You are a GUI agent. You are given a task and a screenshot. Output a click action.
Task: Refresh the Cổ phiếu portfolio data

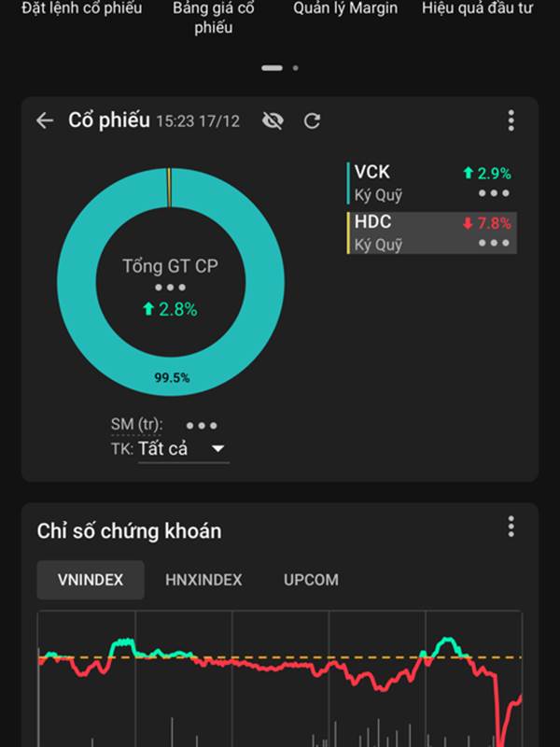click(313, 120)
